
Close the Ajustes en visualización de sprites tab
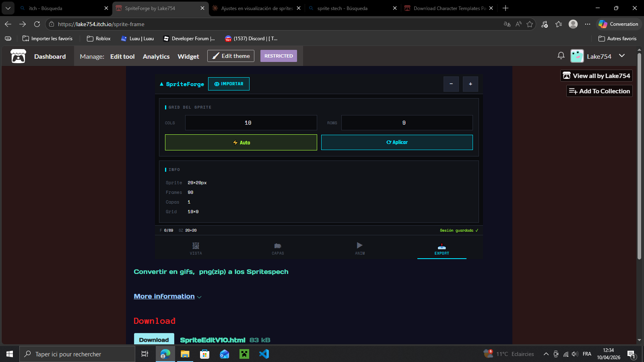pyautogui.click(x=299, y=8)
